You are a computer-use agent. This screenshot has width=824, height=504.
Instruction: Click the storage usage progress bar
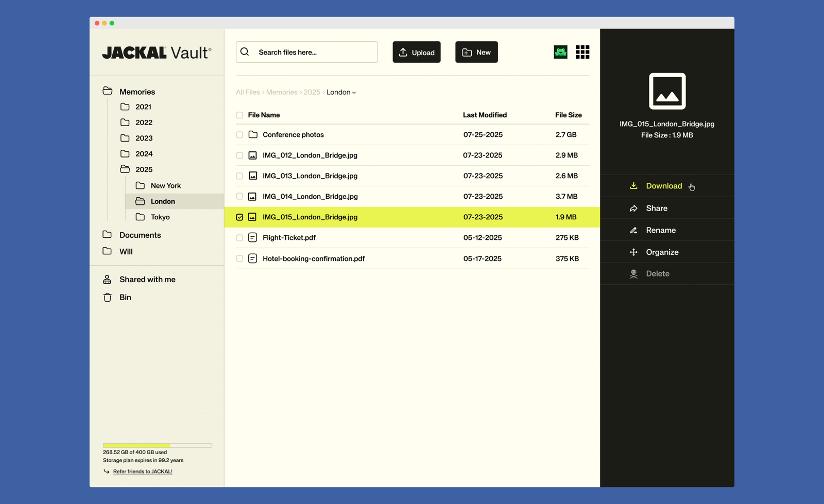point(157,445)
